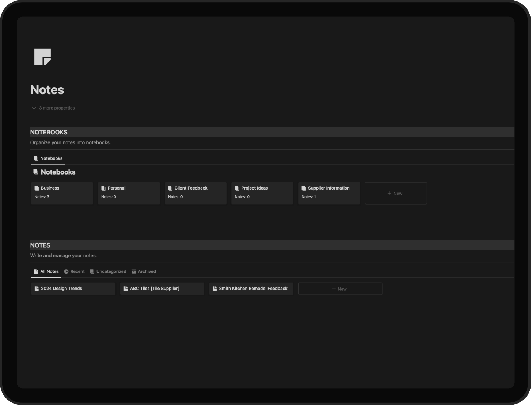This screenshot has width=532, height=405.
Task: Click the Notes page title
Action: pyautogui.click(x=47, y=90)
